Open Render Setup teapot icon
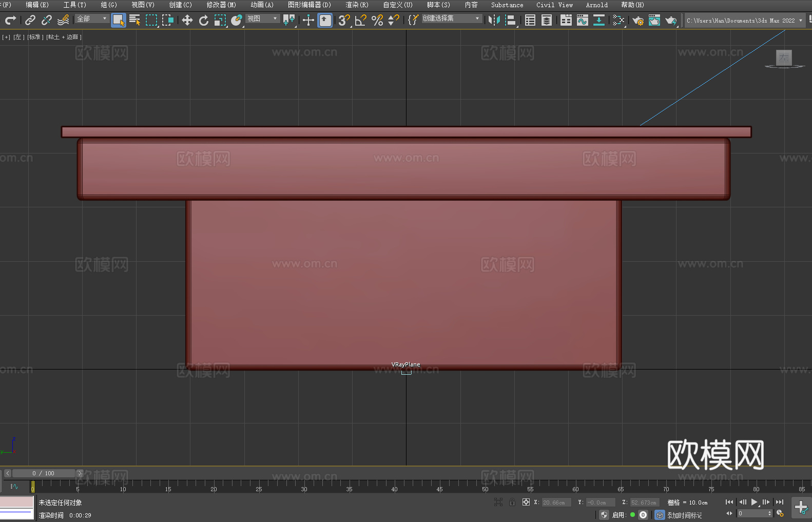This screenshot has width=812, height=522. click(x=638, y=20)
